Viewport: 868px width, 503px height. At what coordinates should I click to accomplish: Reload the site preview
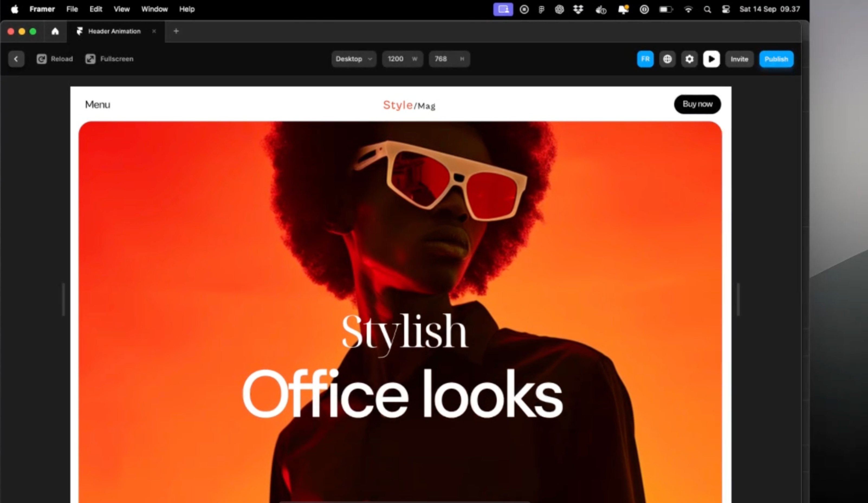pos(54,59)
